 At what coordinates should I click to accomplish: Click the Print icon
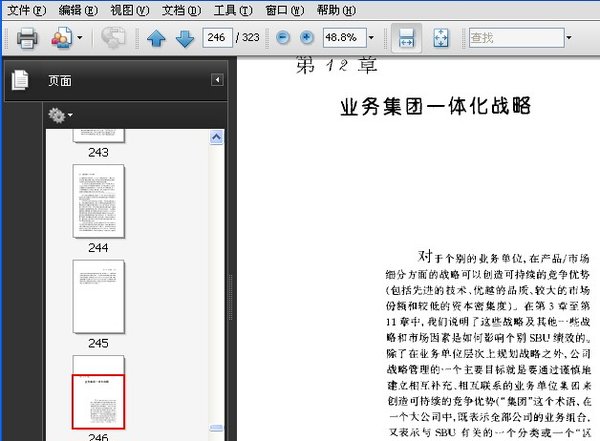point(27,38)
